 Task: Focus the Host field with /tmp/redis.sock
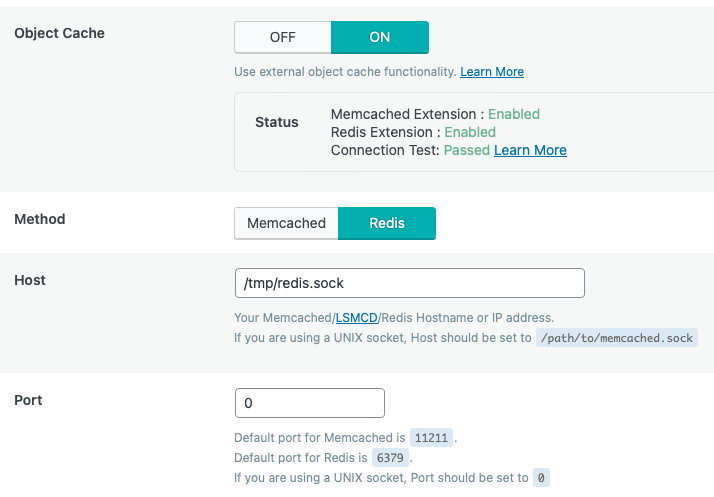[x=409, y=283]
